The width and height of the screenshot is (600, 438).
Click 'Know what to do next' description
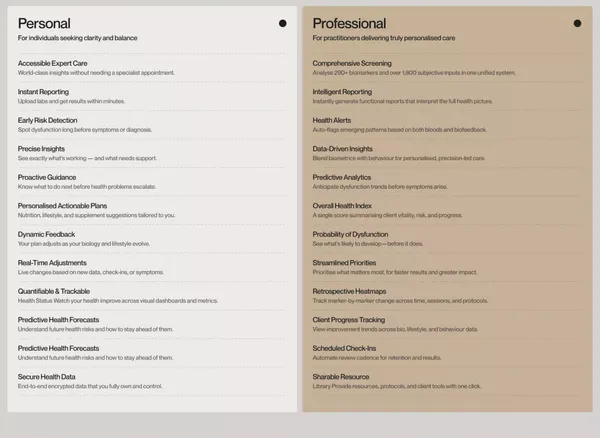point(86,187)
